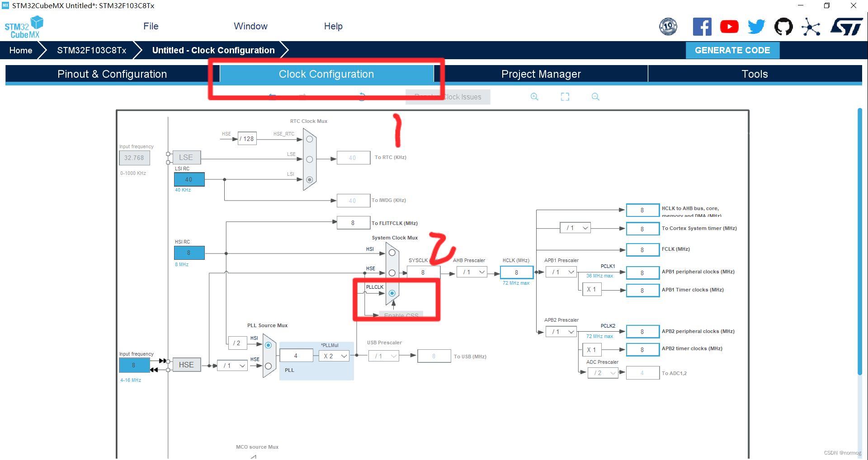
Task: Click the HCLK to AHB bus value field
Action: [642, 210]
